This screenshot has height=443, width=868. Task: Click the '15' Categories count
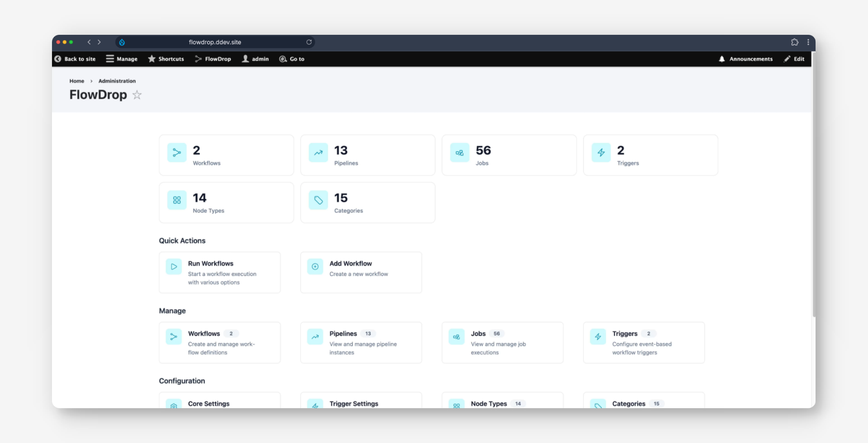pyautogui.click(x=341, y=198)
